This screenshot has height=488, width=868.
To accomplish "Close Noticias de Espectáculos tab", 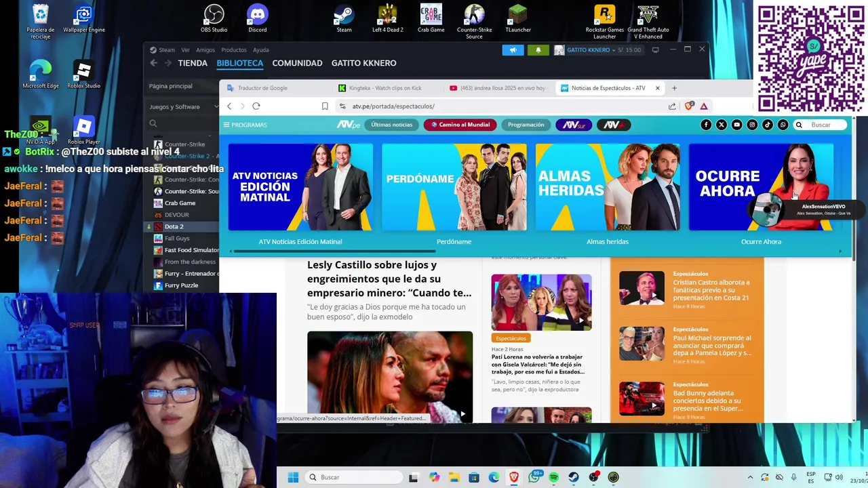I will coord(657,88).
